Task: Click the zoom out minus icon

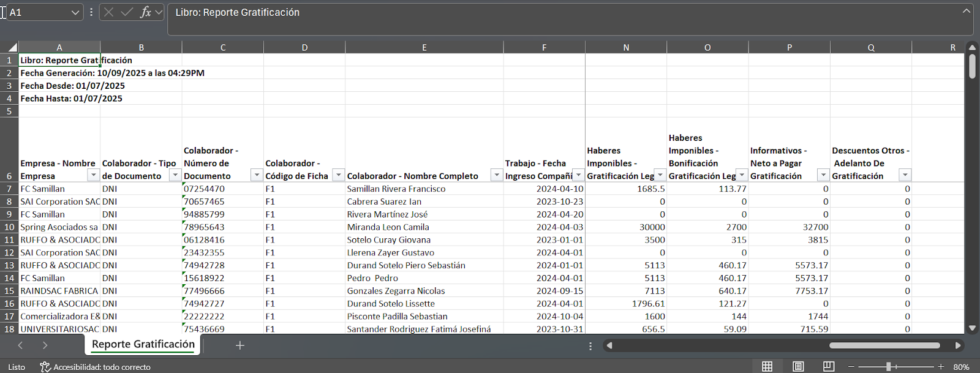Action: [x=851, y=366]
